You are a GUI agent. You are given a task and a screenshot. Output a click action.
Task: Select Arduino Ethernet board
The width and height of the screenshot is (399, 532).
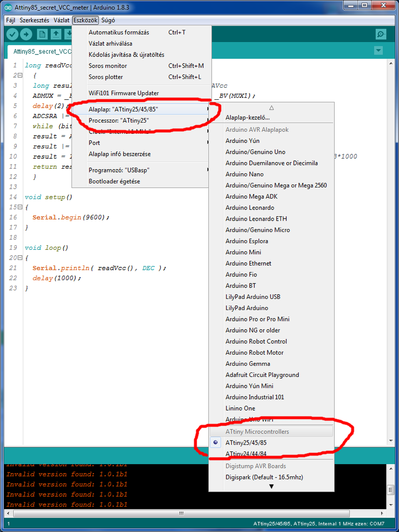point(271,264)
